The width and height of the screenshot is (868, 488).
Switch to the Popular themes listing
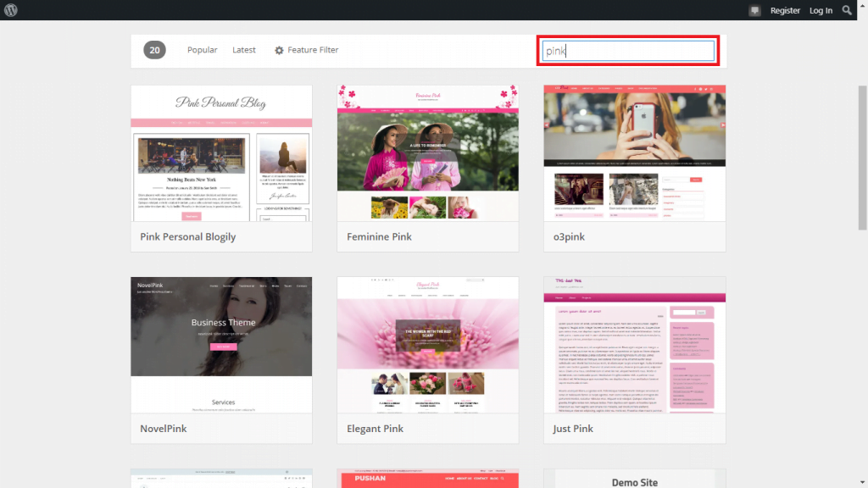pos(202,50)
